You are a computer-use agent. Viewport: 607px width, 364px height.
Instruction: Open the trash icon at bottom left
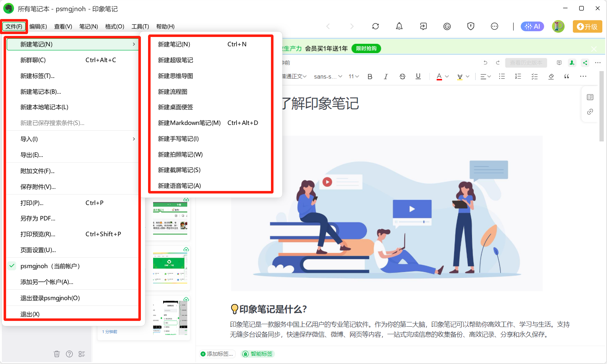coord(57,354)
